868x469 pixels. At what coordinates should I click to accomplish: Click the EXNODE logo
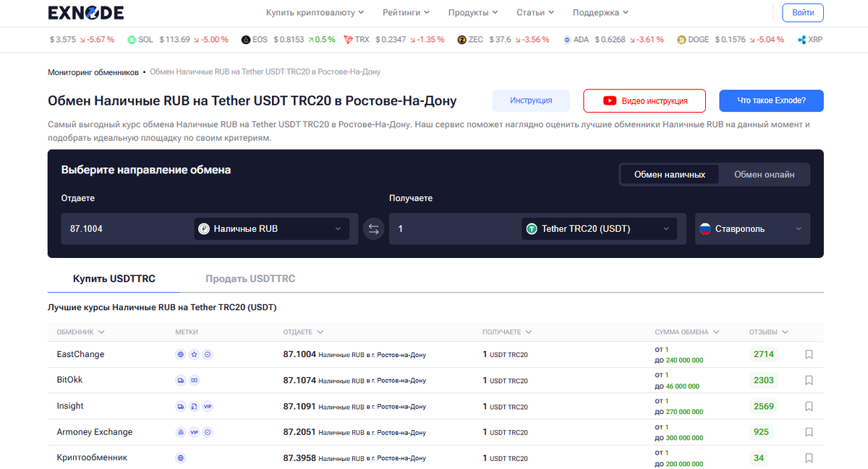(x=86, y=12)
